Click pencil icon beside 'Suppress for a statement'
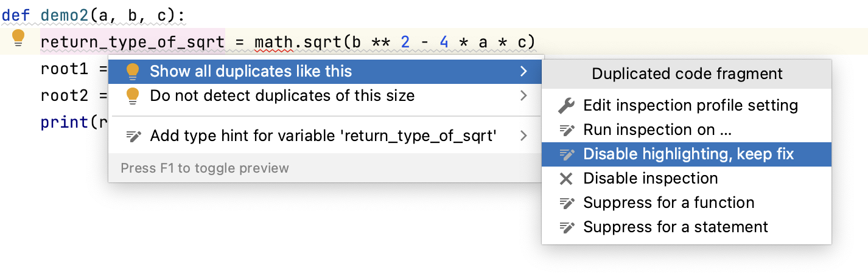 click(566, 227)
